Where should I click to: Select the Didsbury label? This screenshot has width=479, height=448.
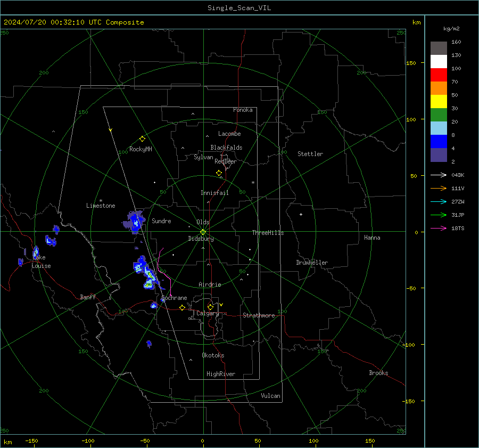coord(201,239)
